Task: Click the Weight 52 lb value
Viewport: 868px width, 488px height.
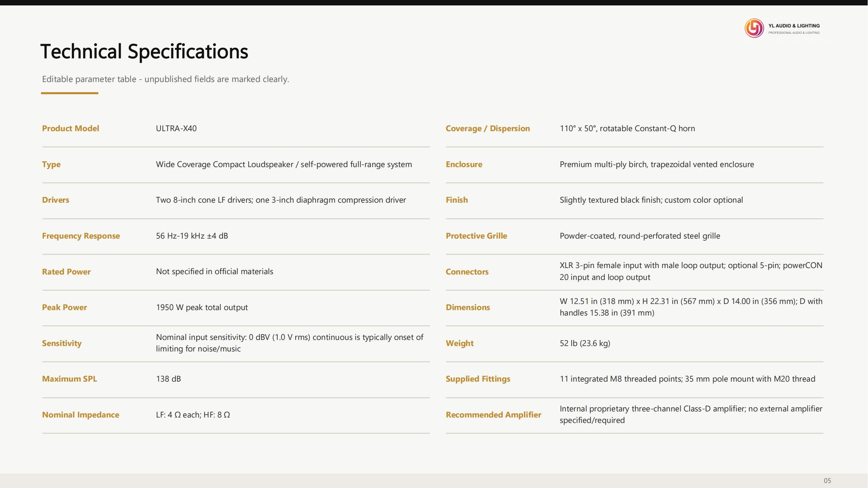Action: pos(585,343)
